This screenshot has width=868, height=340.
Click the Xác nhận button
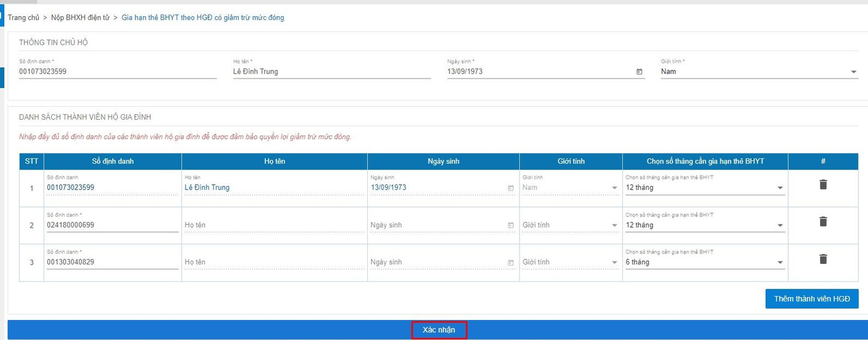pos(438,330)
